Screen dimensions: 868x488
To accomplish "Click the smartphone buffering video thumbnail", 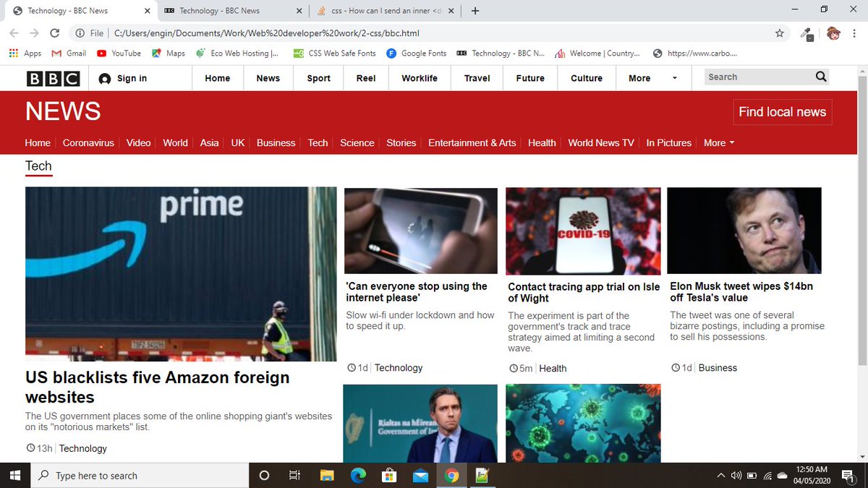I will tap(421, 230).
